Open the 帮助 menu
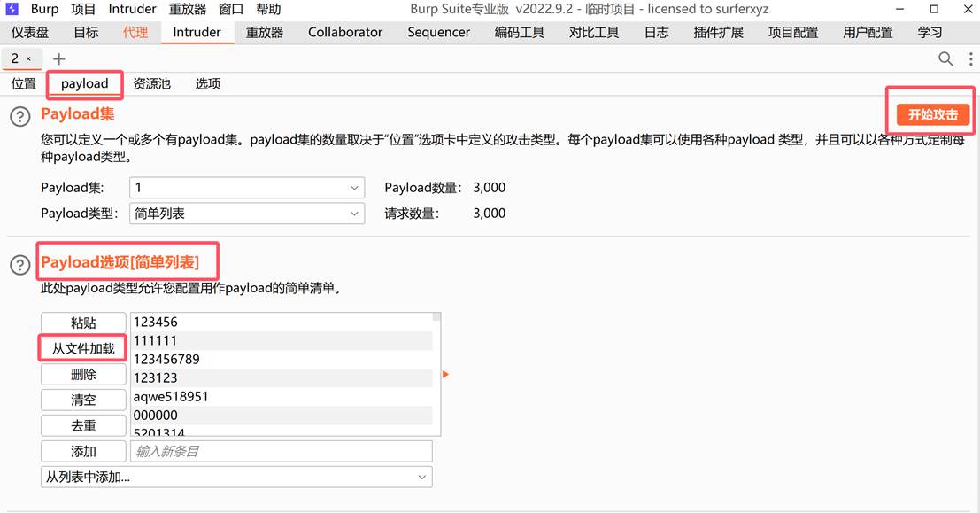980x513 pixels. pos(268,9)
